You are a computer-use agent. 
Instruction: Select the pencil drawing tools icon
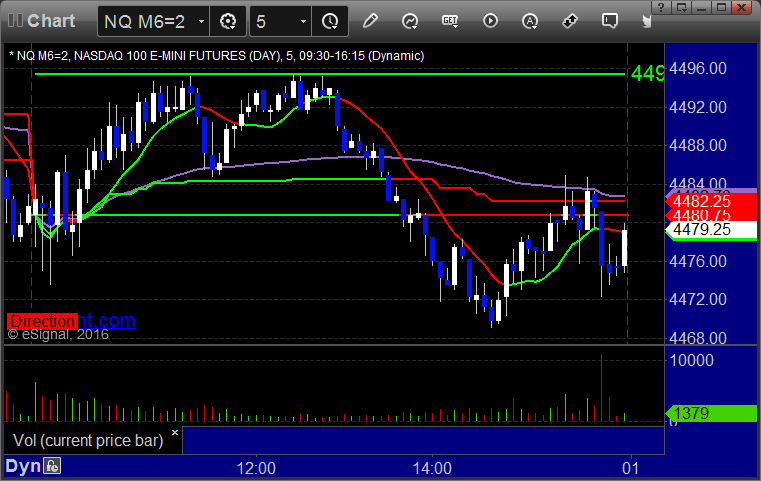(370, 21)
